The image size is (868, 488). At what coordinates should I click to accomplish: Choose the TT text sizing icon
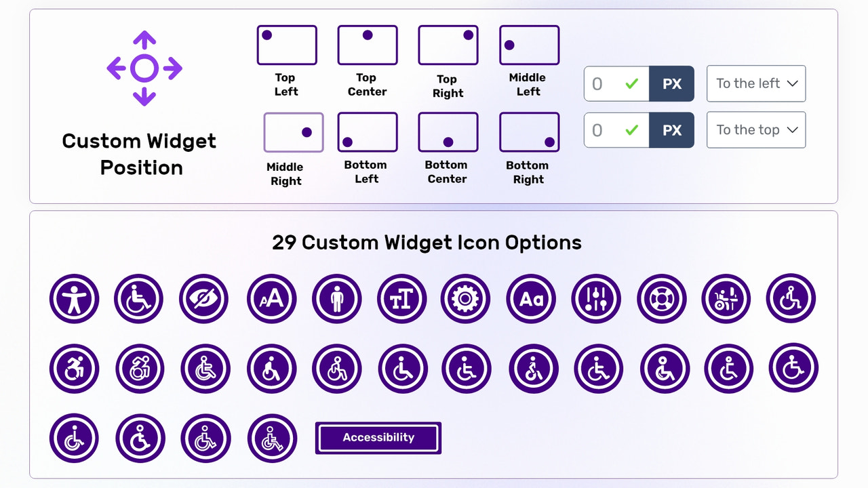coord(402,298)
